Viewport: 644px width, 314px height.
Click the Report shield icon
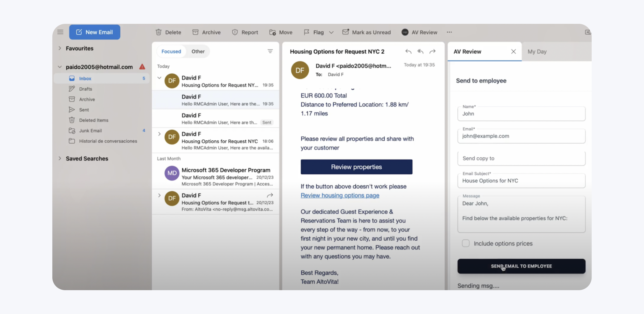[235, 32]
